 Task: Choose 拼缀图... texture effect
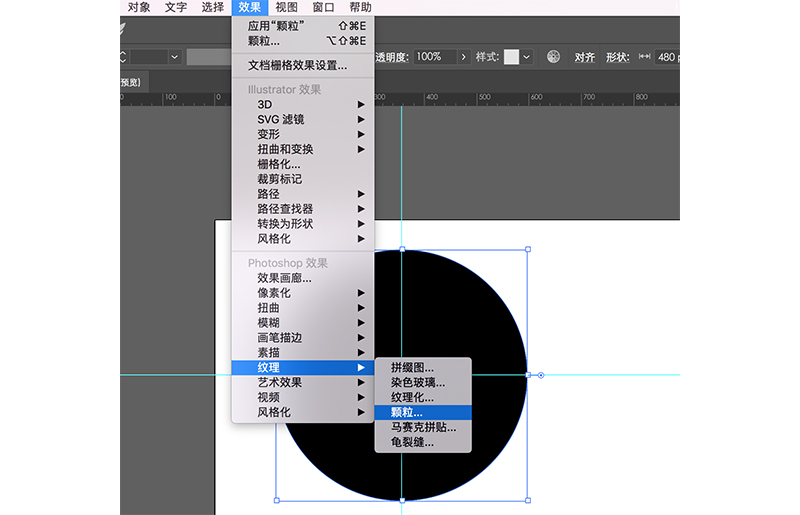[423, 367]
